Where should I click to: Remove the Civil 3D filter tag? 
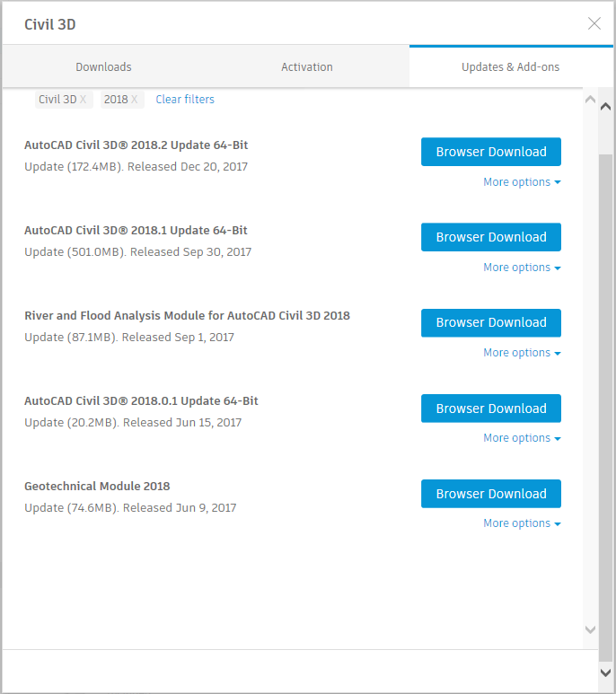point(83,100)
